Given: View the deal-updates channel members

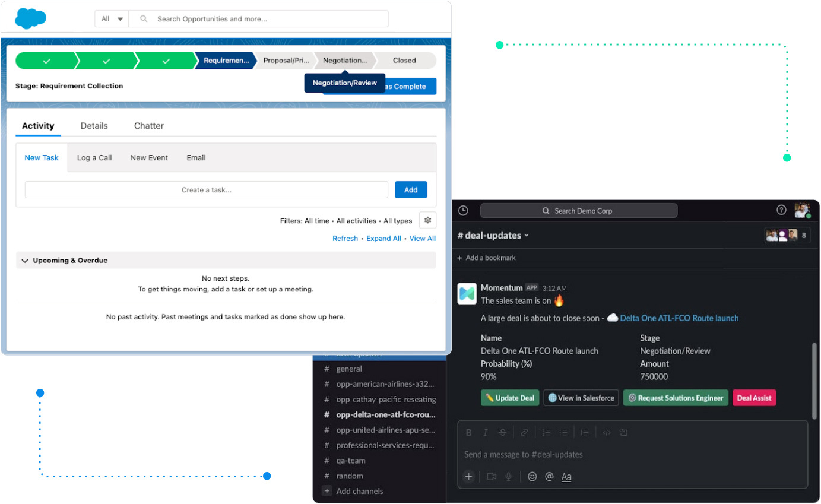Looking at the screenshot, I should pos(787,235).
